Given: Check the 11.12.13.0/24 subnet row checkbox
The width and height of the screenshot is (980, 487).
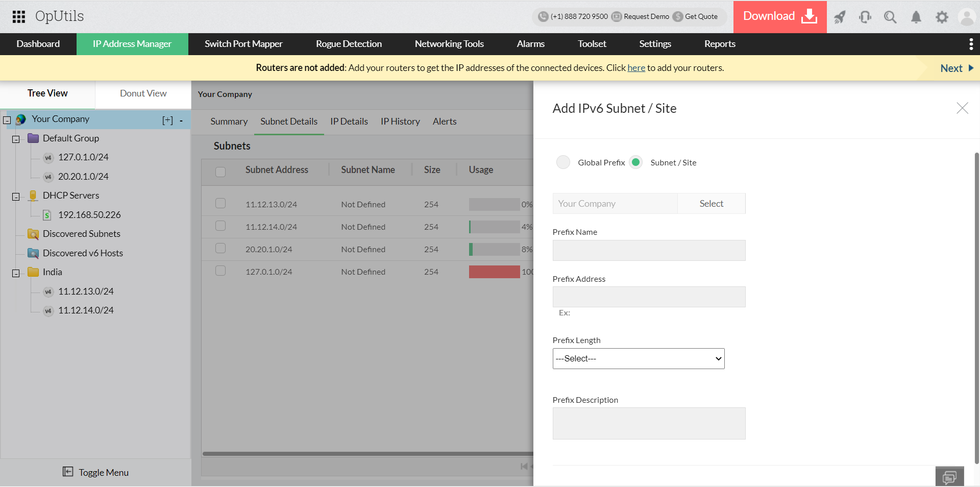Looking at the screenshot, I should (x=220, y=204).
